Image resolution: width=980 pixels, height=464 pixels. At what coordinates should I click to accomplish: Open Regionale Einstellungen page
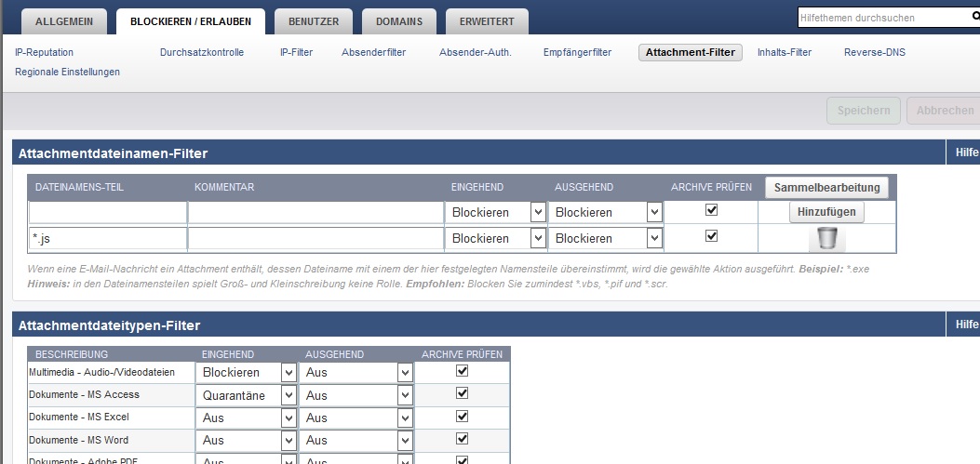(67, 73)
